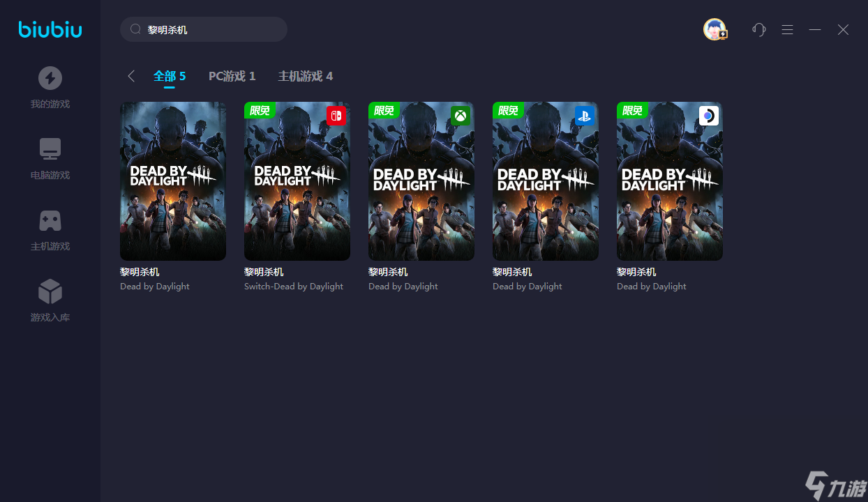
Task: Open 游戏入库 cube icon
Action: coord(50,291)
